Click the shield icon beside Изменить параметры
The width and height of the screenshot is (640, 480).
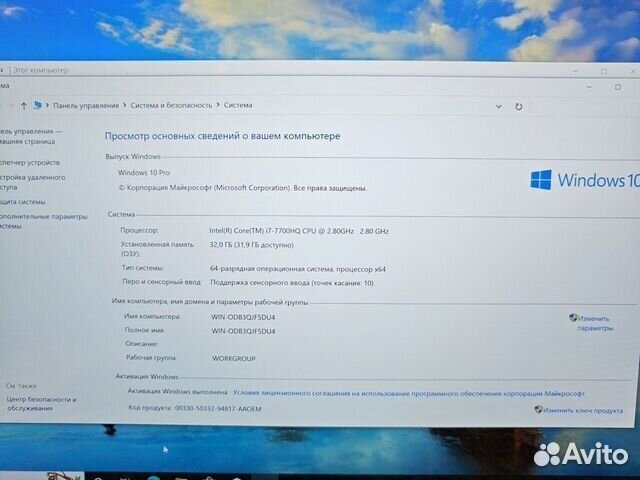[573, 318]
